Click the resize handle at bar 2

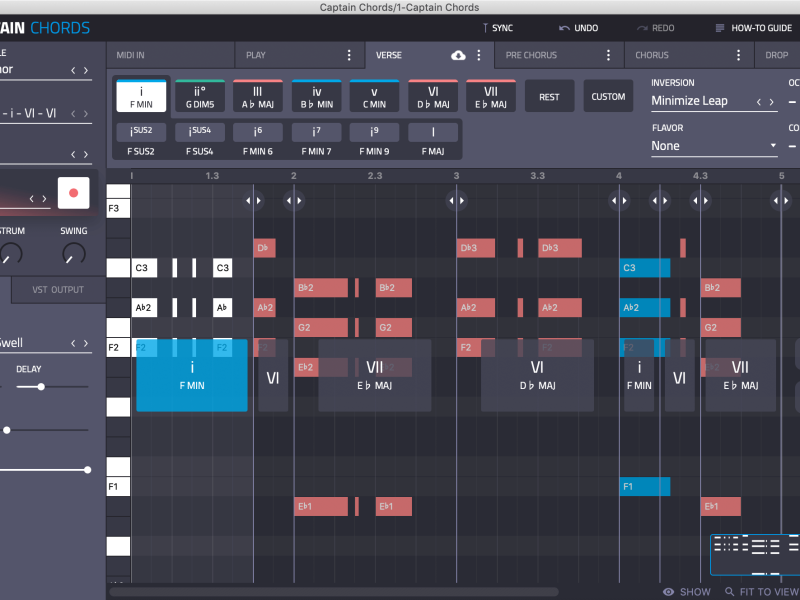pyautogui.click(x=294, y=201)
